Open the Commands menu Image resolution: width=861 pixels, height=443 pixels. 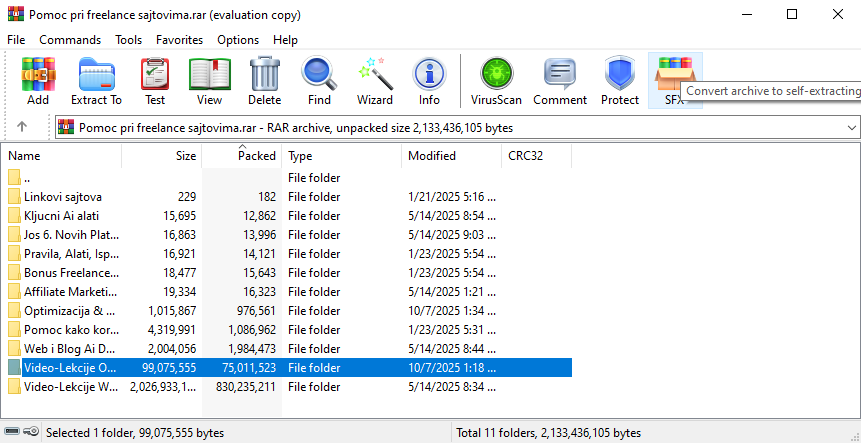click(x=70, y=40)
